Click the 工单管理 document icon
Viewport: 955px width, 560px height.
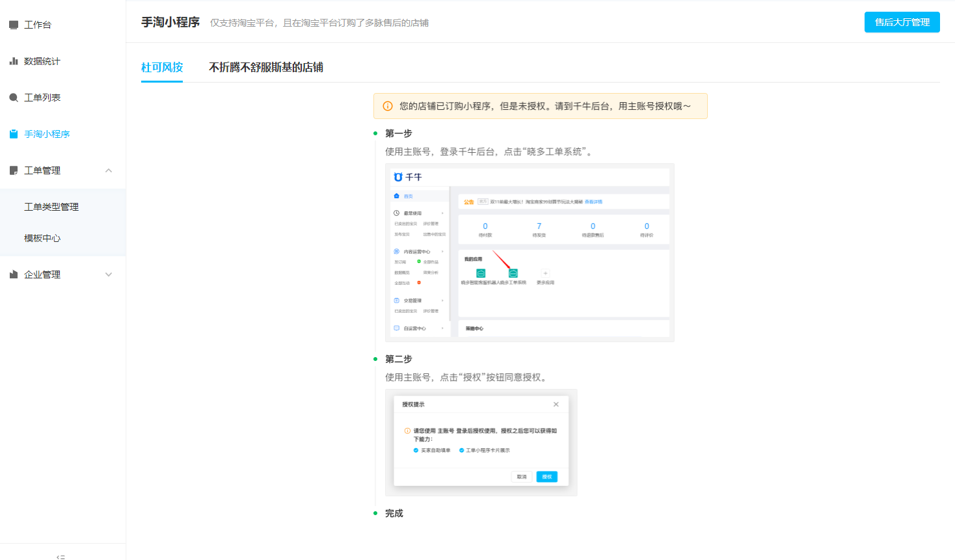14,170
